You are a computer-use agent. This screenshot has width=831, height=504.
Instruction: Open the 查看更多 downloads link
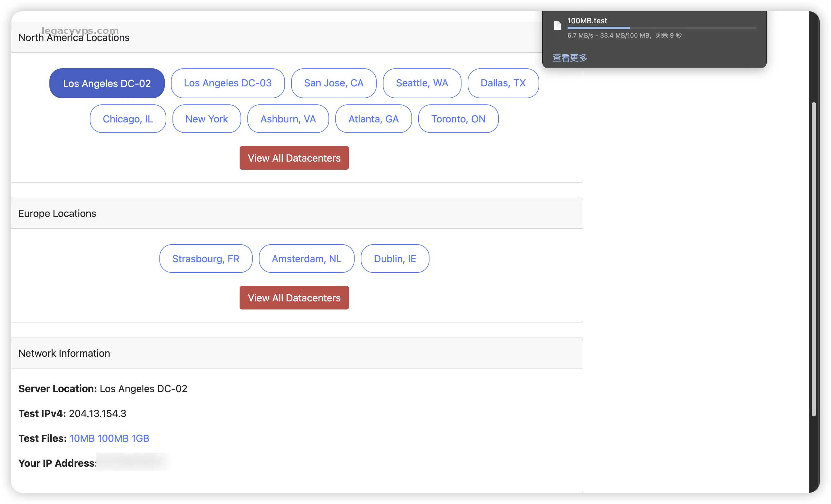click(x=570, y=58)
